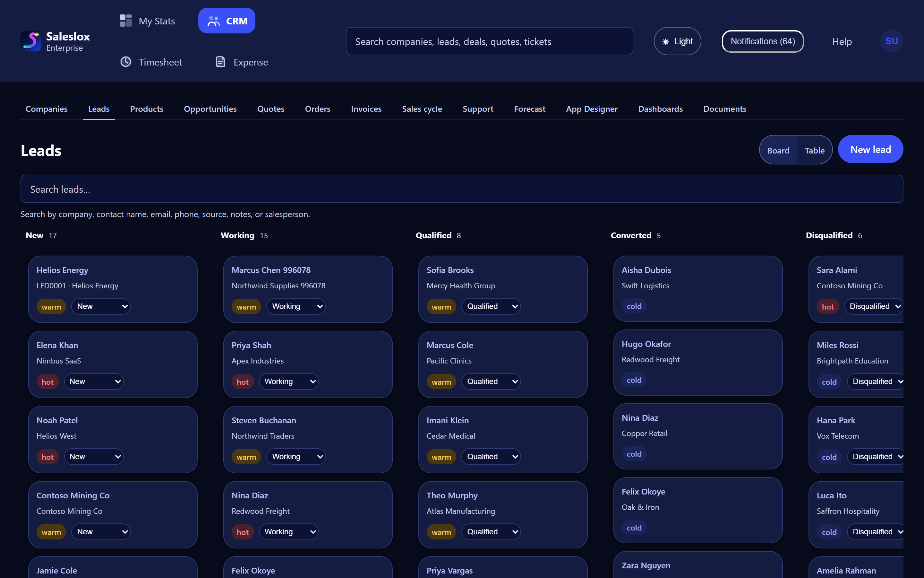
Task: Expand status dropdown on Imani Klein card
Action: pyautogui.click(x=491, y=456)
